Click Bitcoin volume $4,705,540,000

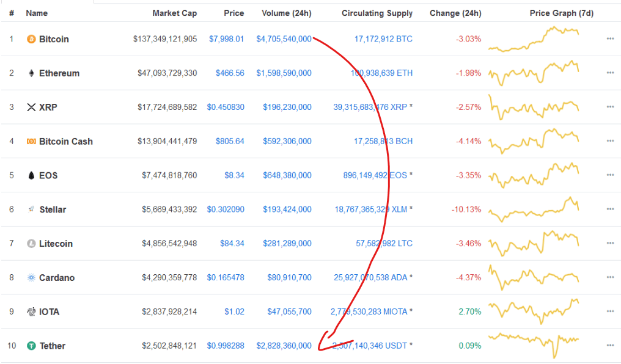click(x=284, y=38)
